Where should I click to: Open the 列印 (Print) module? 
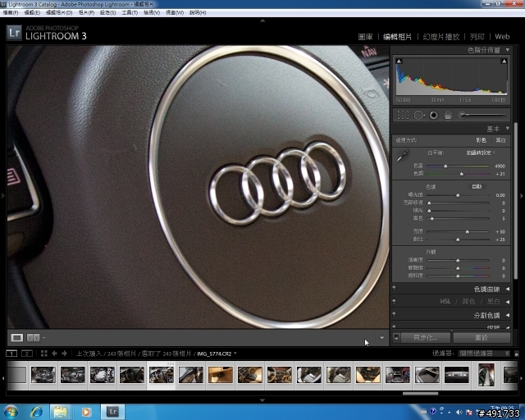(x=477, y=37)
